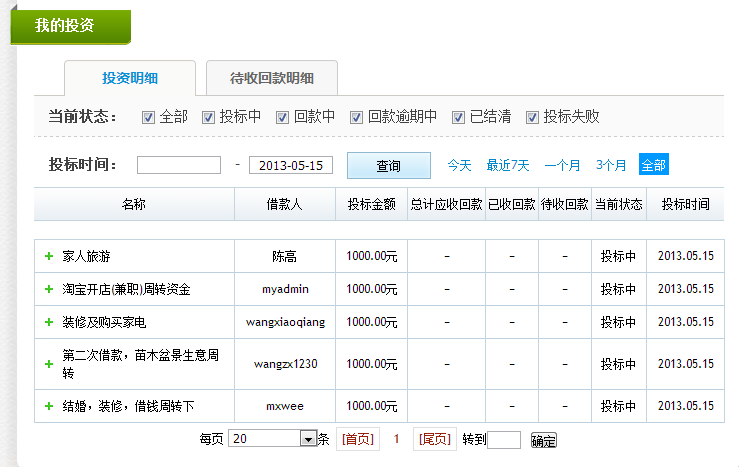Filter by 3个月 link
Screen dimensions: 739x467
611,165
